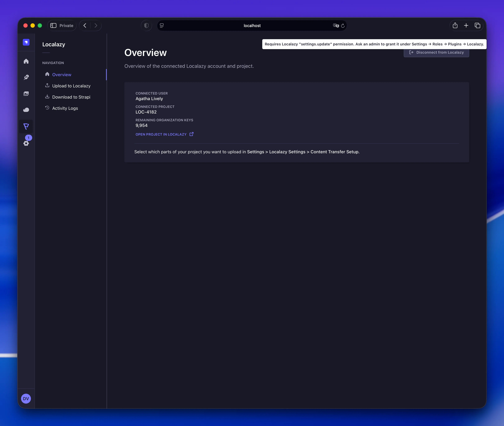Click the Overview description subtitle
The width and height of the screenshot is (504, 426).
(x=189, y=66)
